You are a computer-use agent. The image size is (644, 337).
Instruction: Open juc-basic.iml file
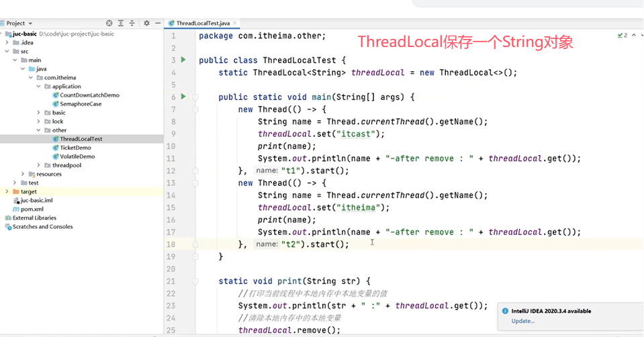[36, 200]
